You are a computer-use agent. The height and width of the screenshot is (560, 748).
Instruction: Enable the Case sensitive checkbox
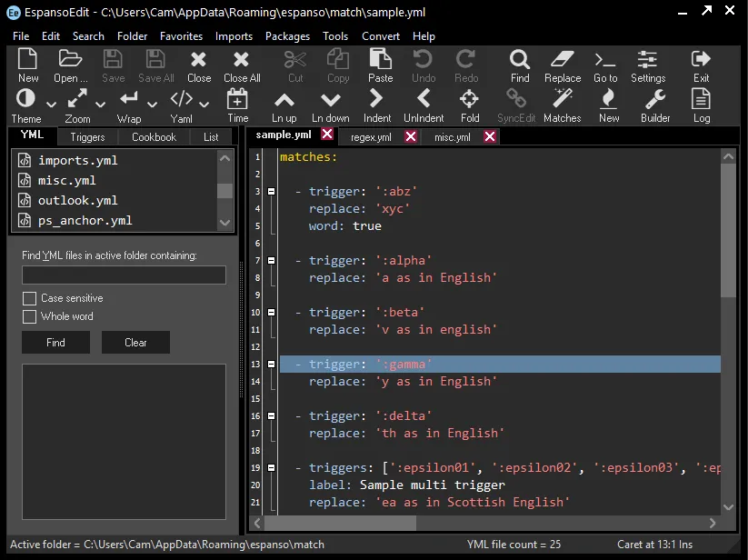29,298
